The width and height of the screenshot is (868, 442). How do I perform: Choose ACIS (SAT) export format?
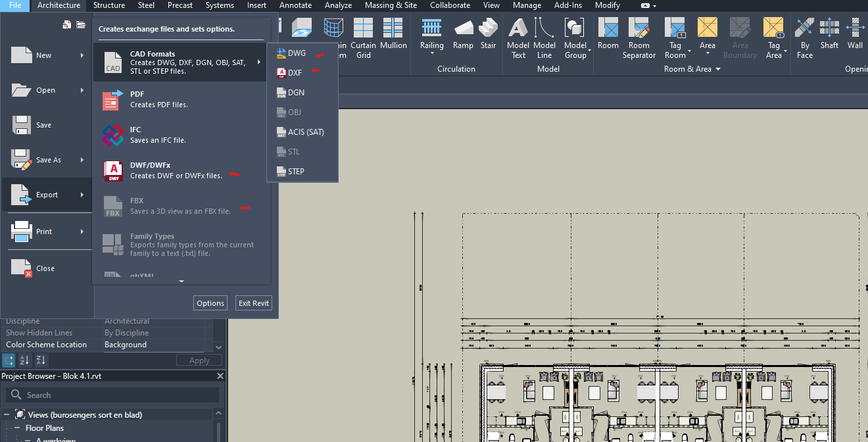[305, 132]
